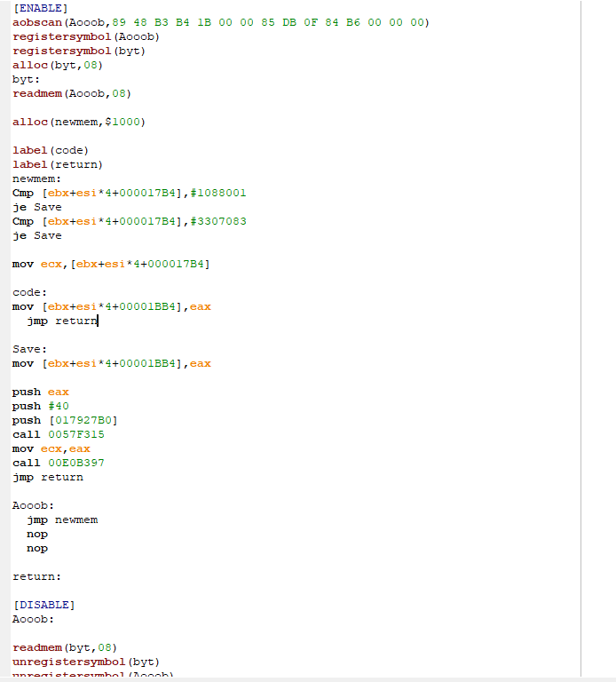Click the [ENABLE] section header
Viewport: 616px width, 682px height.
(40, 8)
